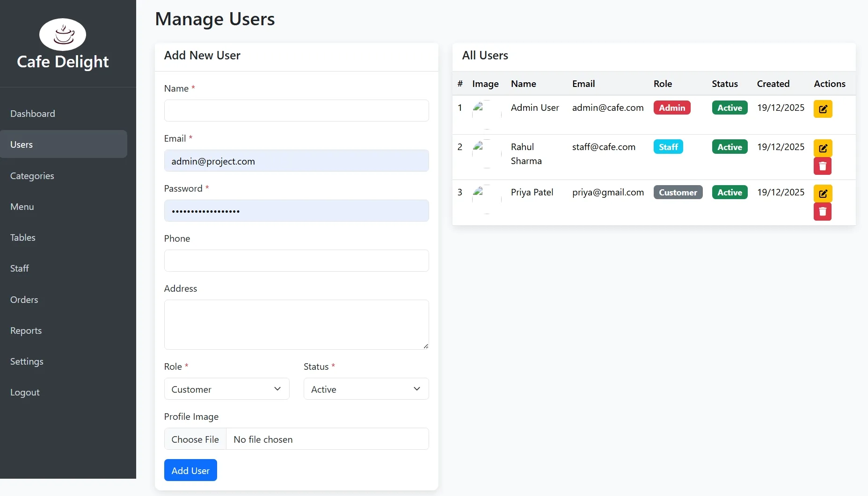Edit Rahul Sharma's user record

(x=823, y=148)
